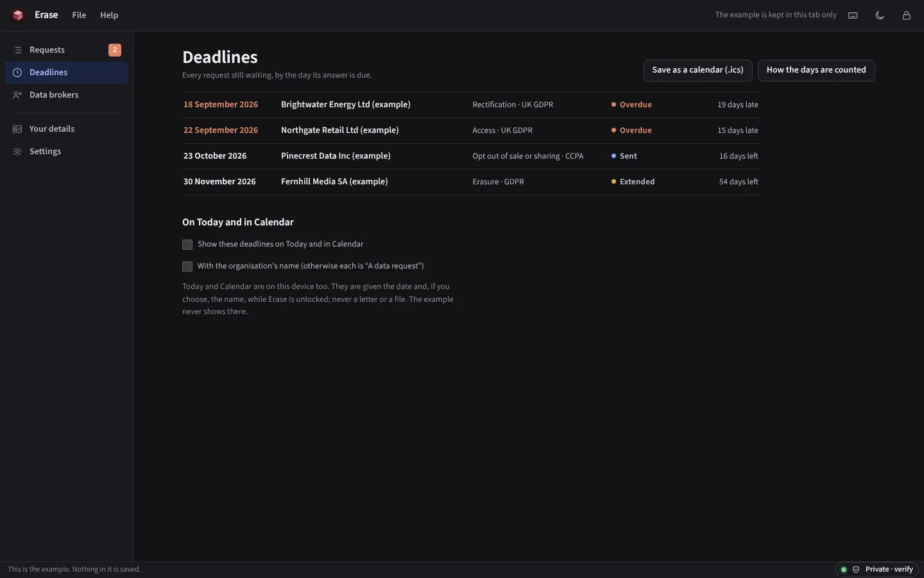Select the Deadlines tab in sidebar

[x=67, y=73]
